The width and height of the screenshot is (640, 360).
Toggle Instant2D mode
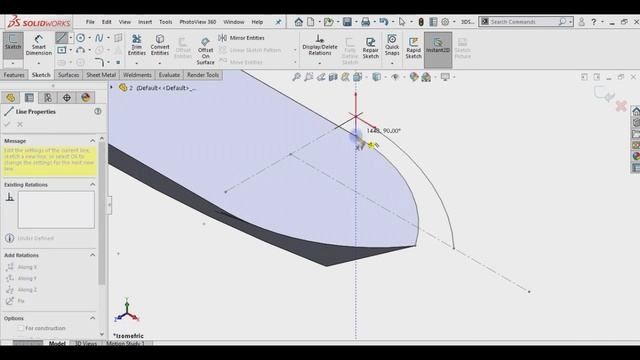pos(438,49)
